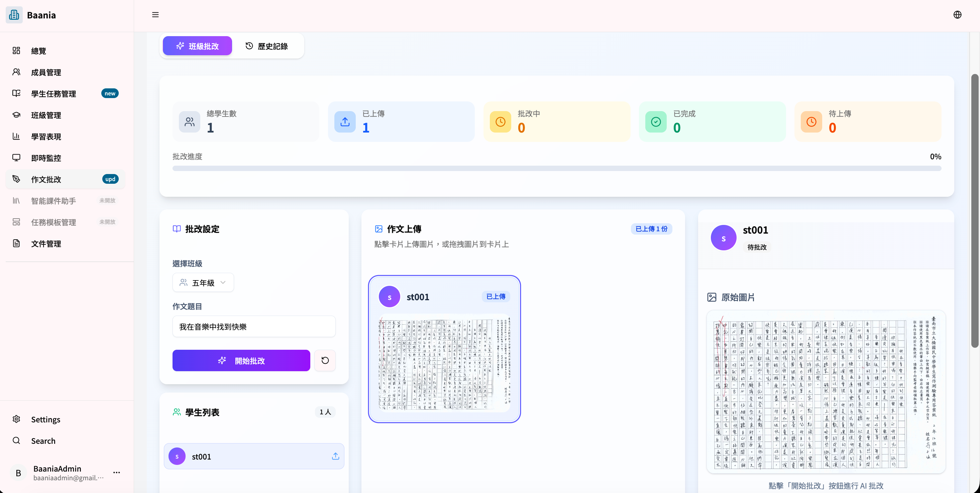The height and width of the screenshot is (493, 980).
Task: Click the st001 essay thumbnail in 作文上傳
Action: (444, 365)
